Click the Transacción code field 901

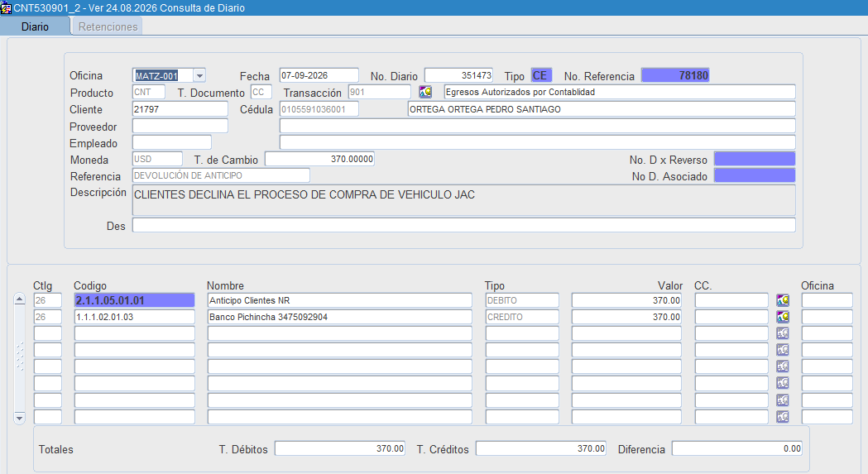click(380, 92)
